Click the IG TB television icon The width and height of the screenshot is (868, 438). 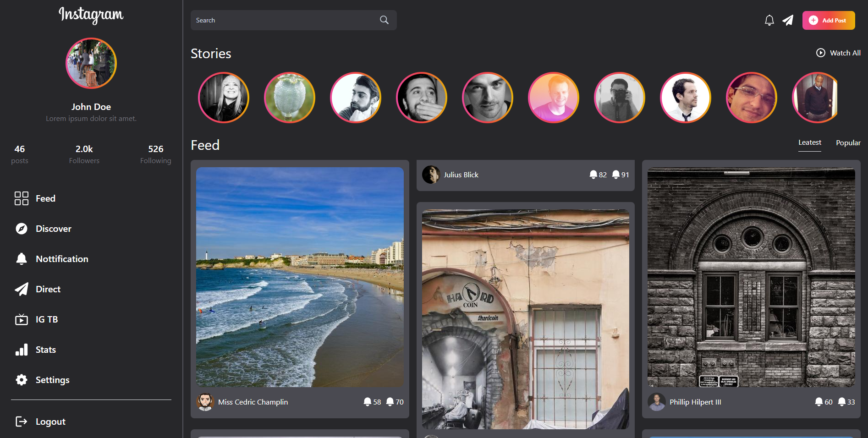click(22, 319)
